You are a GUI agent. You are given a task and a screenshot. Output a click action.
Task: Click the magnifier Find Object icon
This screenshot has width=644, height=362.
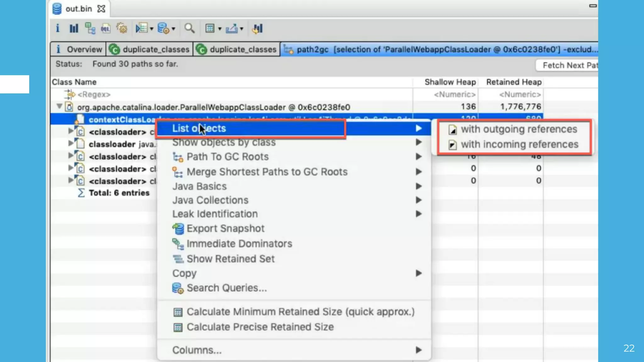189,29
